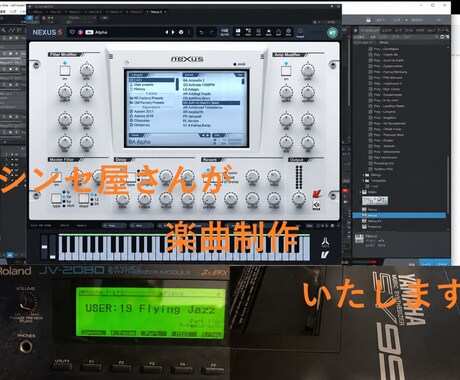Select Synthex Poly preset in the browser
460x380 pixels.
click(381, 169)
